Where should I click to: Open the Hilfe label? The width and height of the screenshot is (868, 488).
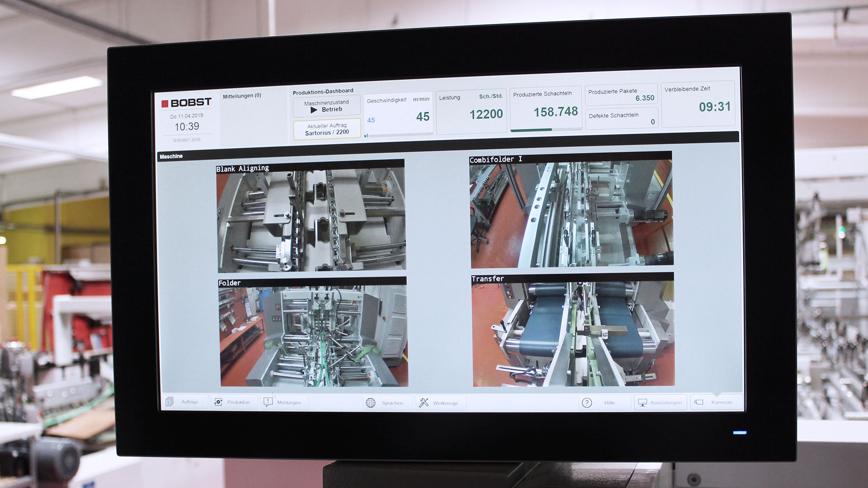tap(609, 403)
